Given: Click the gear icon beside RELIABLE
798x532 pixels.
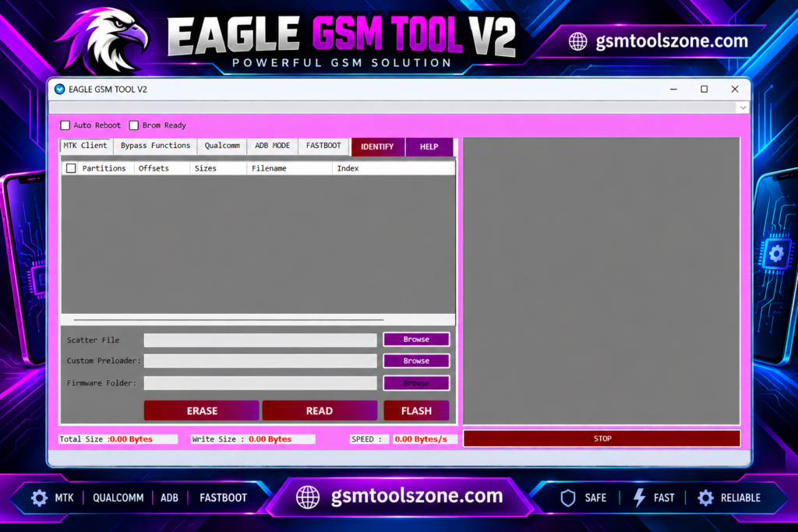Looking at the screenshot, I should [x=705, y=498].
